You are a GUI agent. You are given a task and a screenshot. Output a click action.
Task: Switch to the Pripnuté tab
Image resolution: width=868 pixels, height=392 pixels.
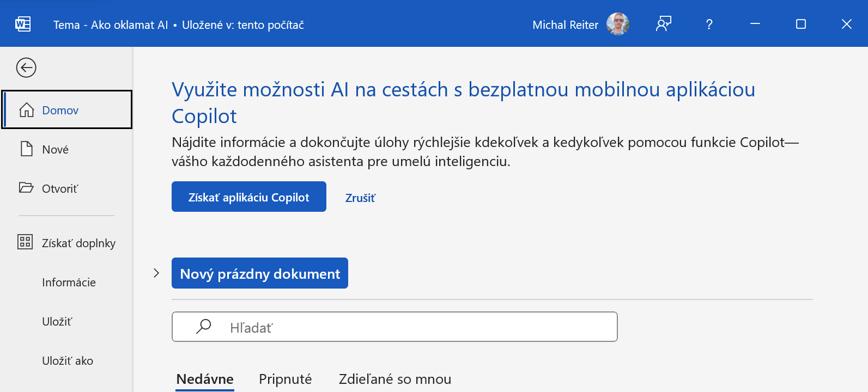(x=285, y=379)
